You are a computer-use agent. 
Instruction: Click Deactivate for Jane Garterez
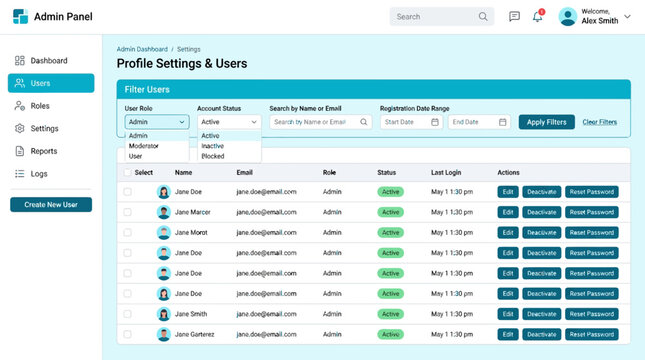(x=541, y=334)
